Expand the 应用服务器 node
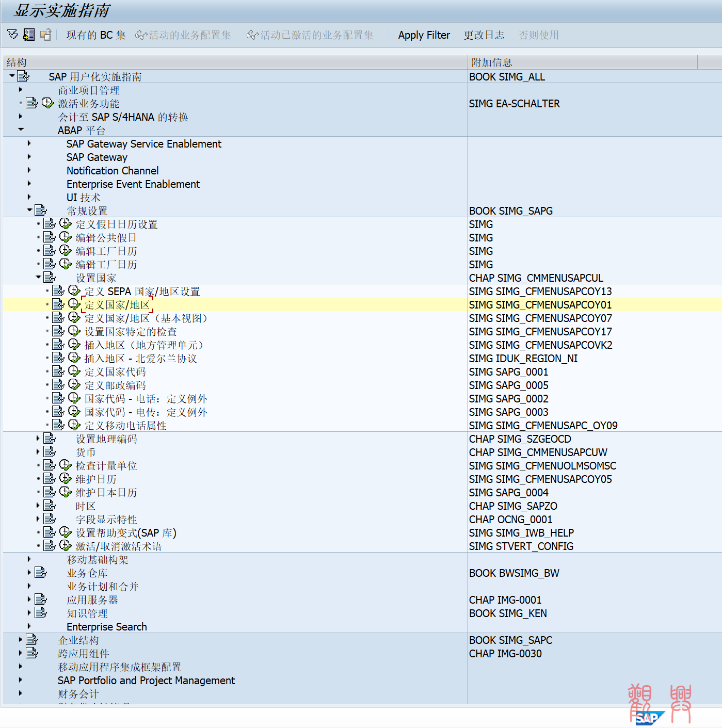722x728 pixels. [x=29, y=599]
